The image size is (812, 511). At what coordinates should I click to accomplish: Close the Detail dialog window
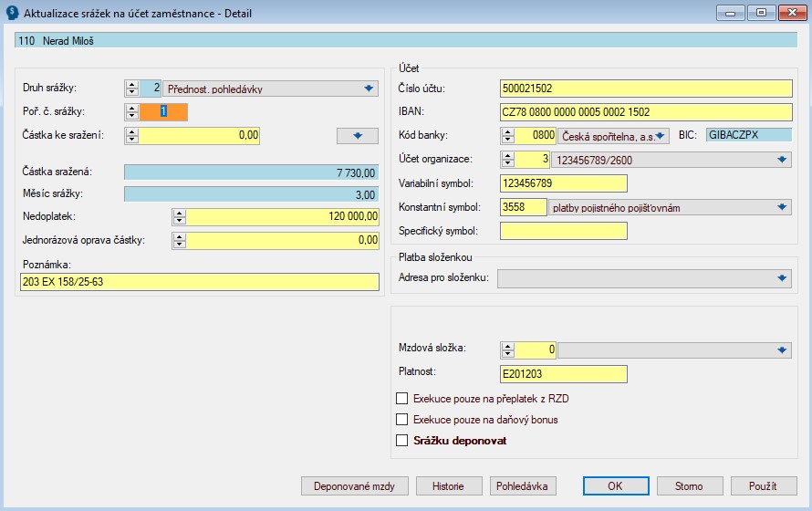(x=792, y=13)
